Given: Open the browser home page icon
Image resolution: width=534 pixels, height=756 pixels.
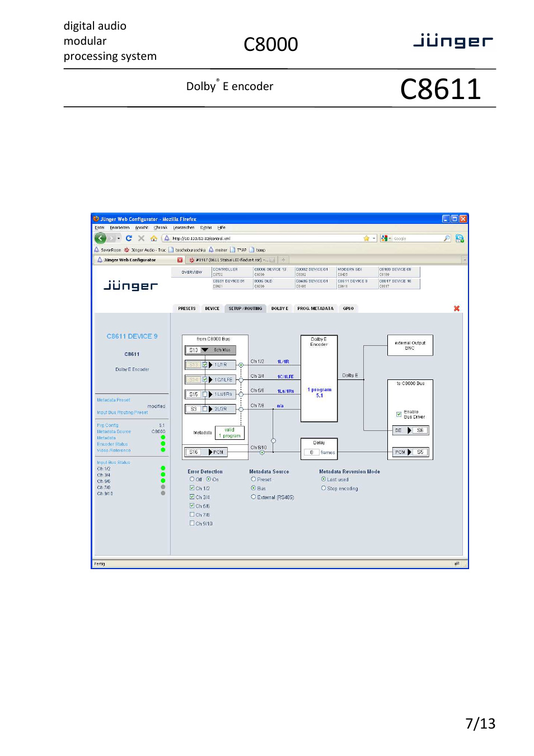Looking at the screenshot, I should [x=153, y=238].
